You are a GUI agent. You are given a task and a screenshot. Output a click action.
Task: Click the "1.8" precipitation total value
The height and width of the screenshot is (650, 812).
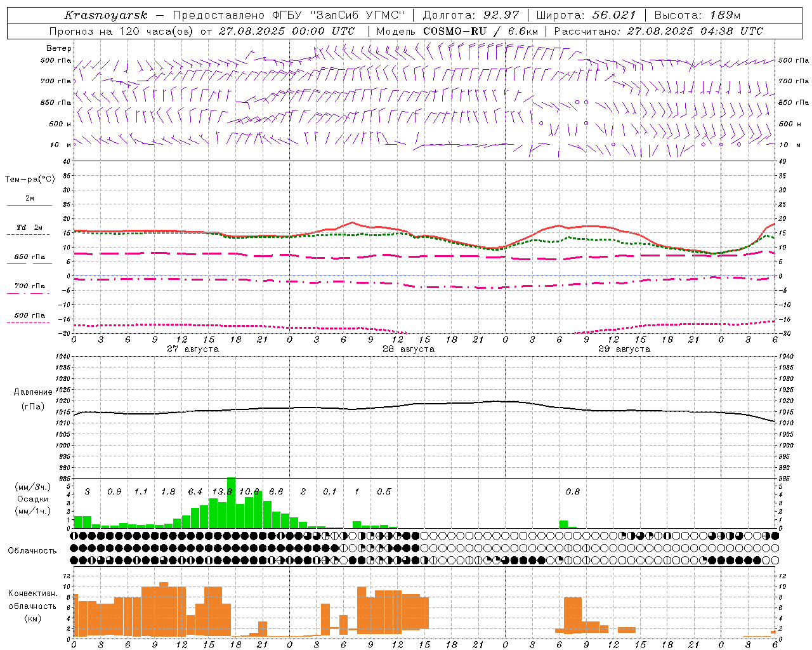point(168,492)
